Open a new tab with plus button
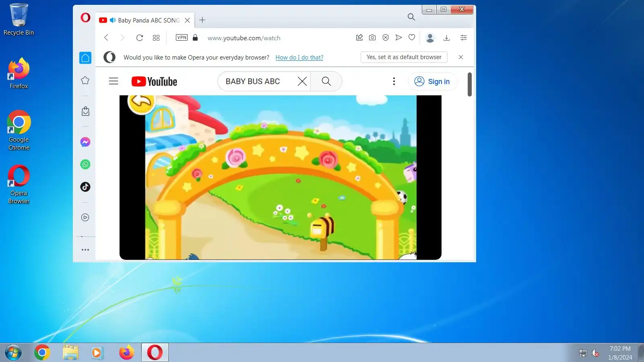The width and height of the screenshot is (644, 362). click(x=202, y=20)
